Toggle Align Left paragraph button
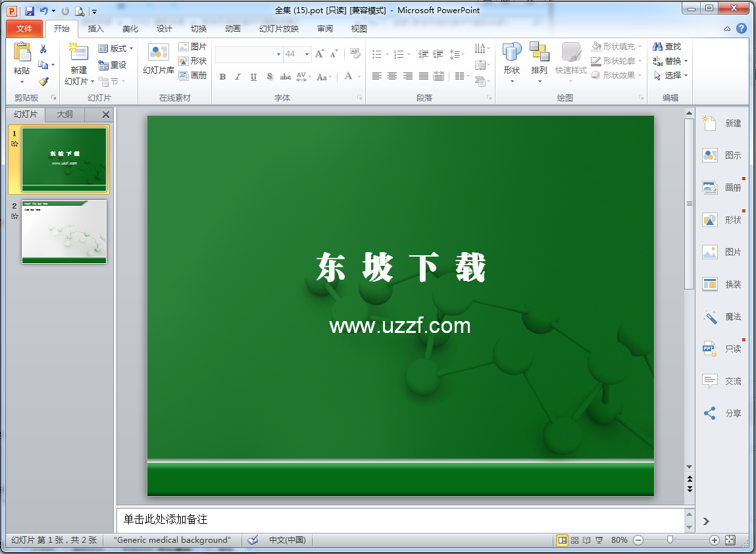Viewport: 756px width, 554px height. pyautogui.click(x=377, y=76)
